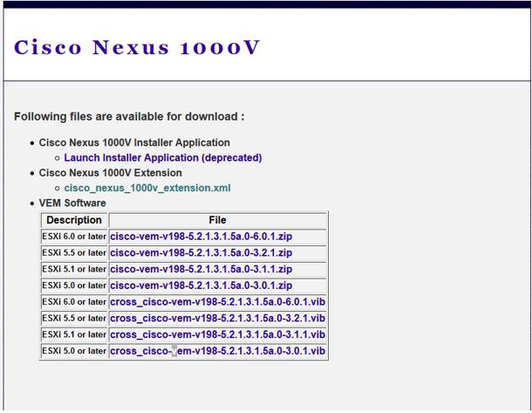Click the Description column header
Viewport: 532px width, 413px height.
click(74, 220)
